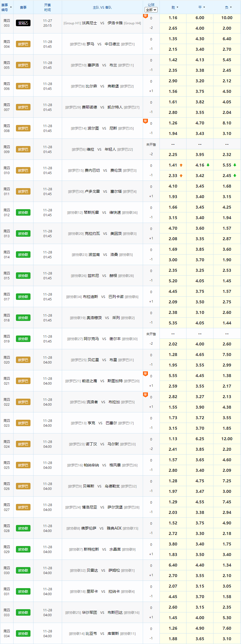Screen dimensions: 241x644
Task: Click the green down arrow beside 2.45
Action: (235, 176)
